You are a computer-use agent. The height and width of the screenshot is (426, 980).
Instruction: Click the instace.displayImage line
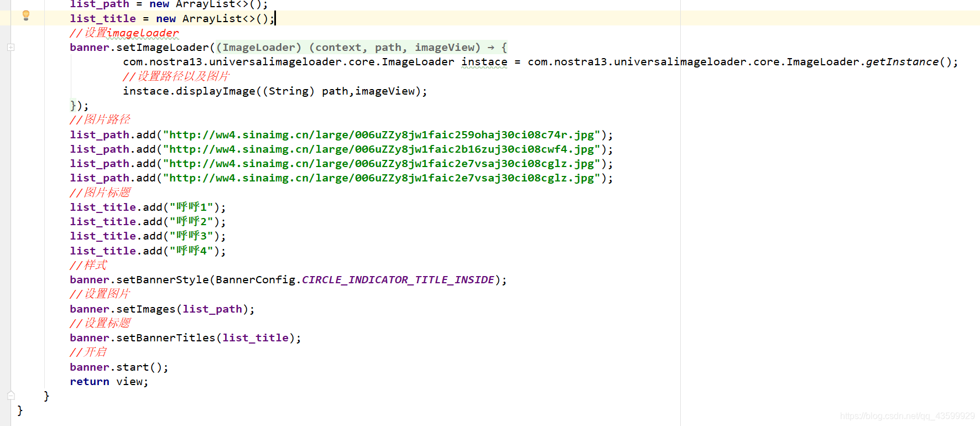[x=275, y=91]
